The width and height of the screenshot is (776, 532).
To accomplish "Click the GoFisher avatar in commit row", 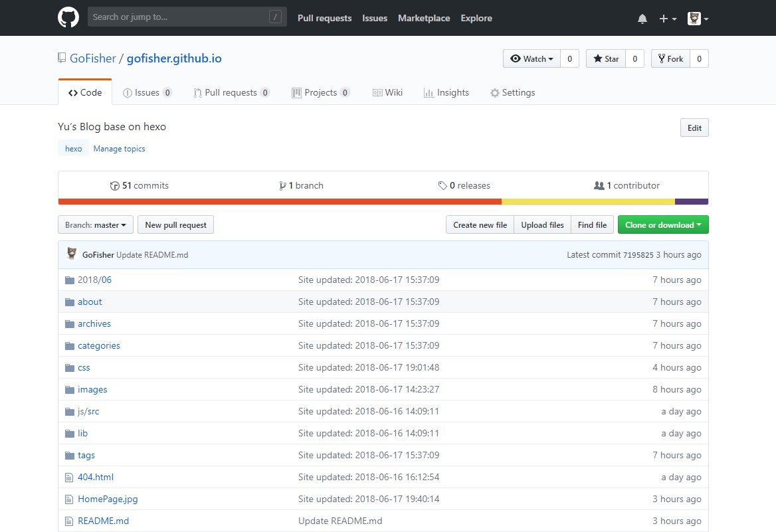I will point(72,254).
